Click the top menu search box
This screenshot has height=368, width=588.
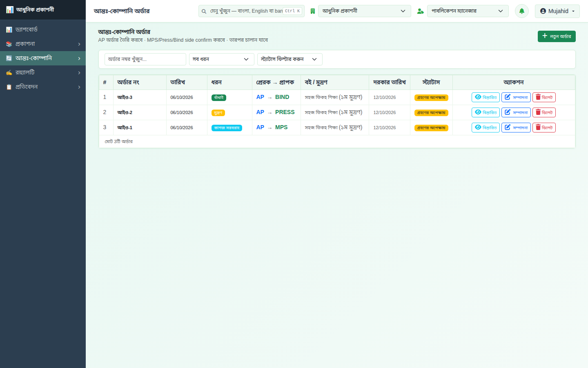251,11
